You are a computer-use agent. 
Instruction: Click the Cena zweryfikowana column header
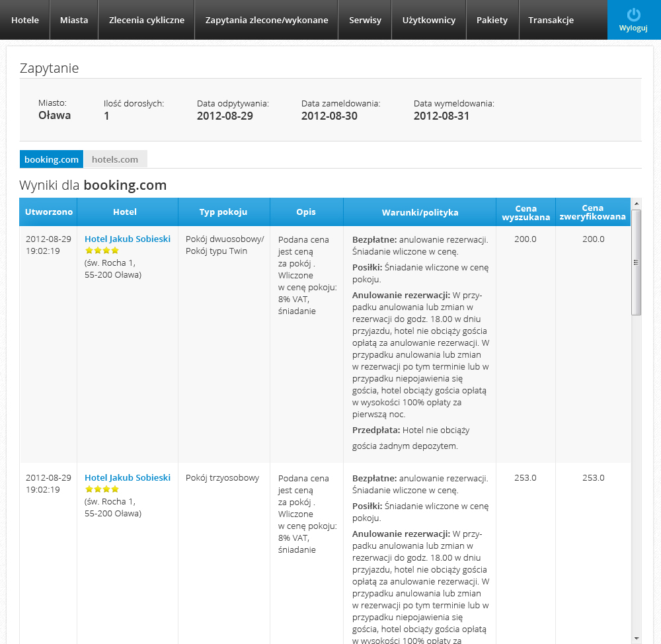click(592, 212)
